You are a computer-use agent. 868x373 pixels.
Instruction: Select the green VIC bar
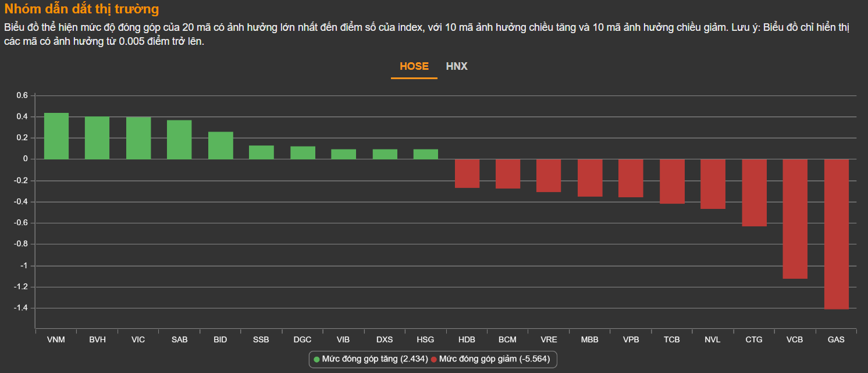tap(138, 138)
